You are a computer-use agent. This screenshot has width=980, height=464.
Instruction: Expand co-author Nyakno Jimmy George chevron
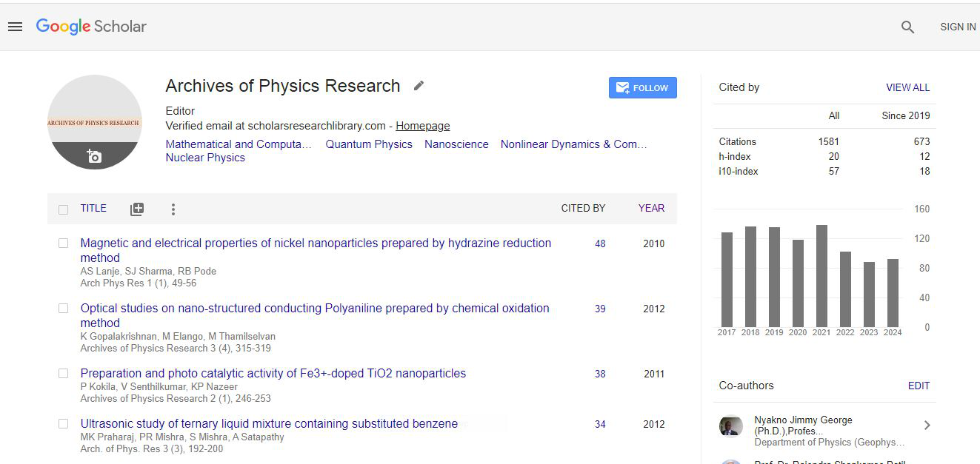[x=927, y=425]
